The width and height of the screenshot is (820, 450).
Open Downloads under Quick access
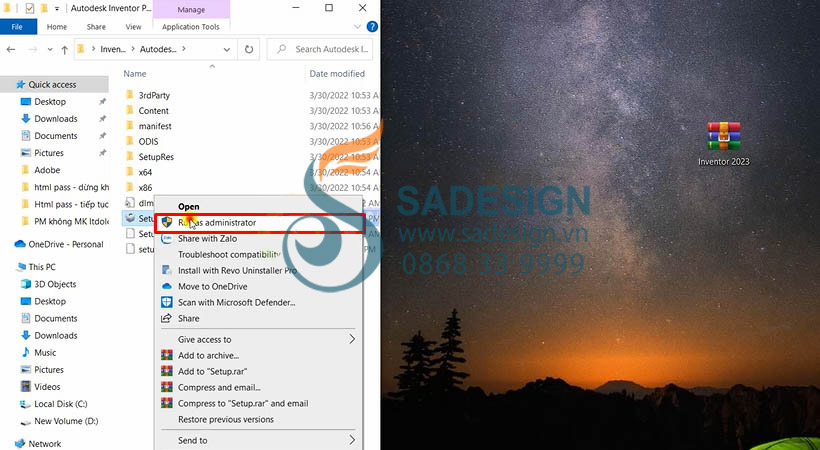(x=55, y=119)
